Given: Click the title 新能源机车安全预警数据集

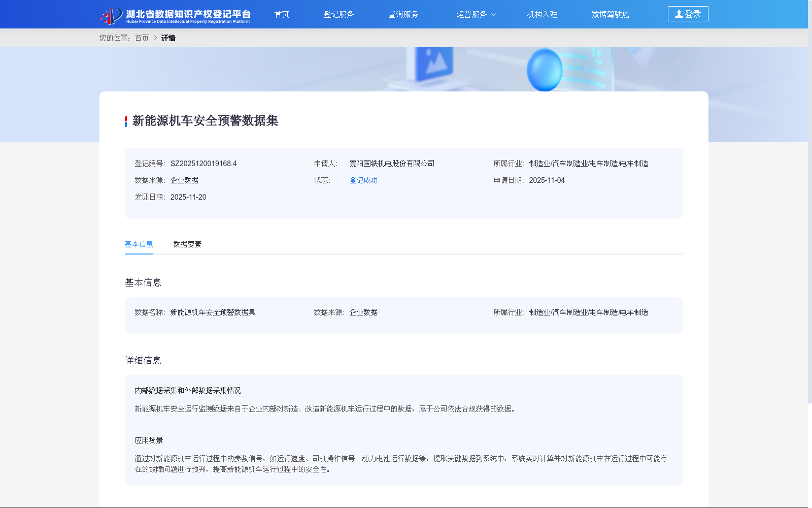Looking at the screenshot, I should point(205,121).
